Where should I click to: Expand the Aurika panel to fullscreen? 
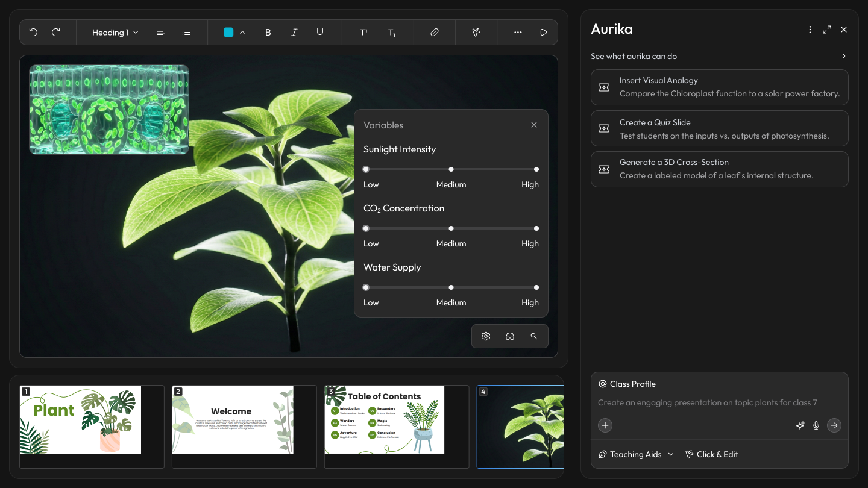click(827, 30)
